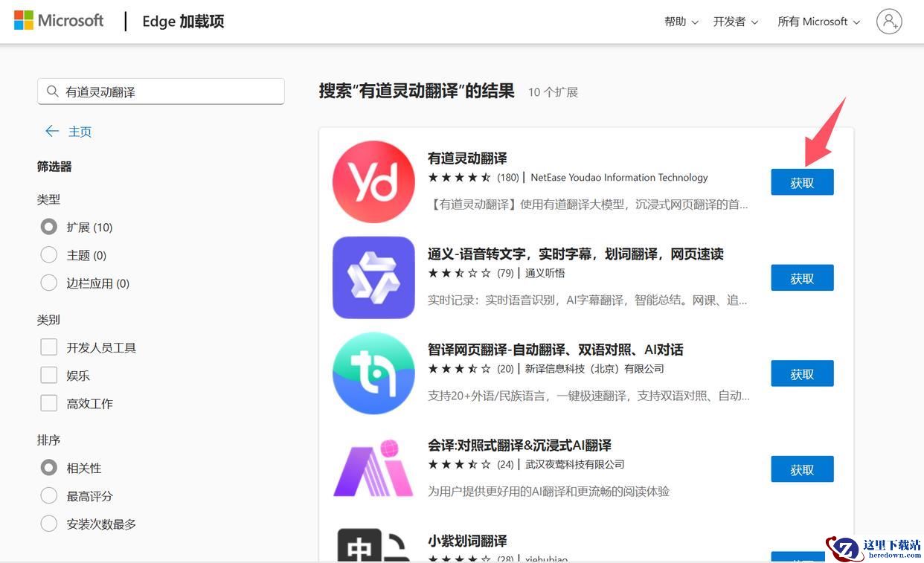924x563 pixels.
Task: Click the search magnifier icon
Action: tap(52, 91)
